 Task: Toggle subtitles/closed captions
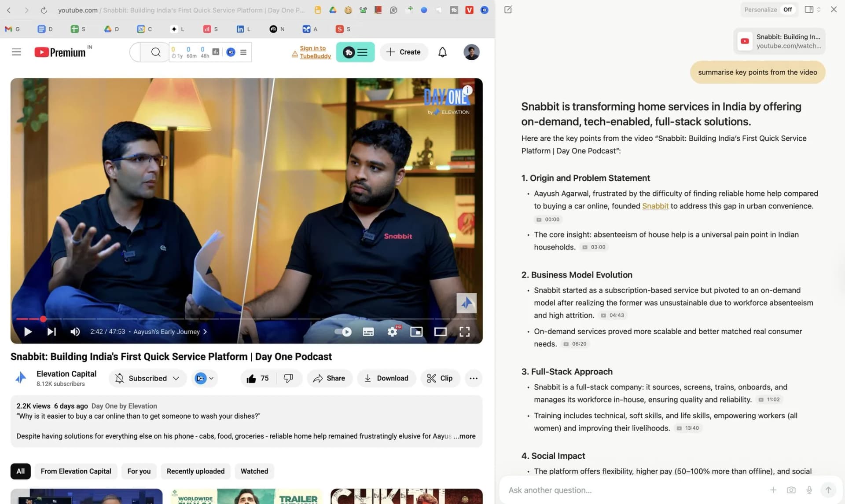(x=368, y=332)
